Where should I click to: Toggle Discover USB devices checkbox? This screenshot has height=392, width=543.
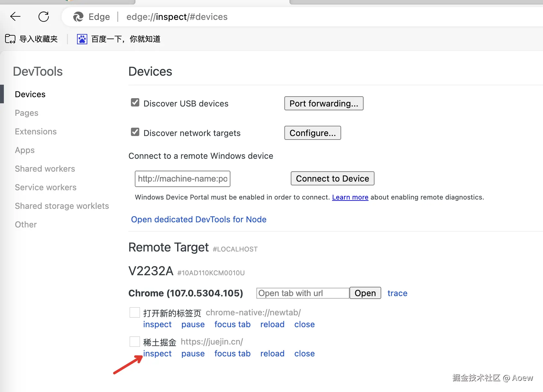point(135,103)
